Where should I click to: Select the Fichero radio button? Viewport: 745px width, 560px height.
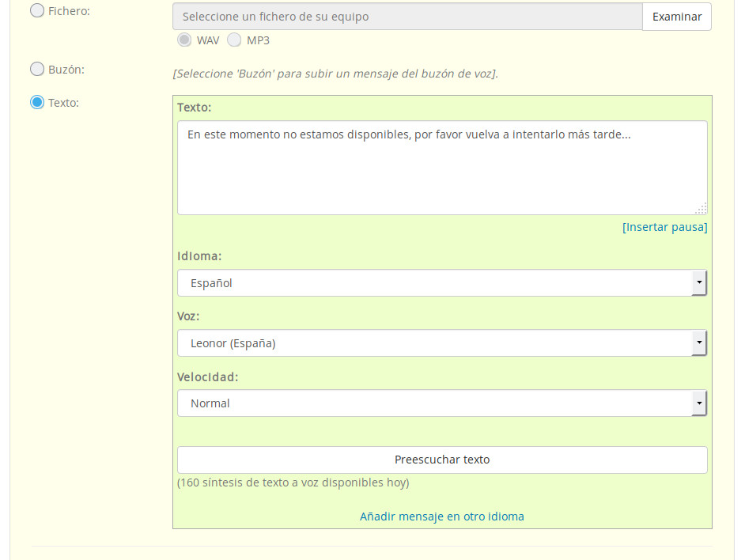click(x=37, y=11)
